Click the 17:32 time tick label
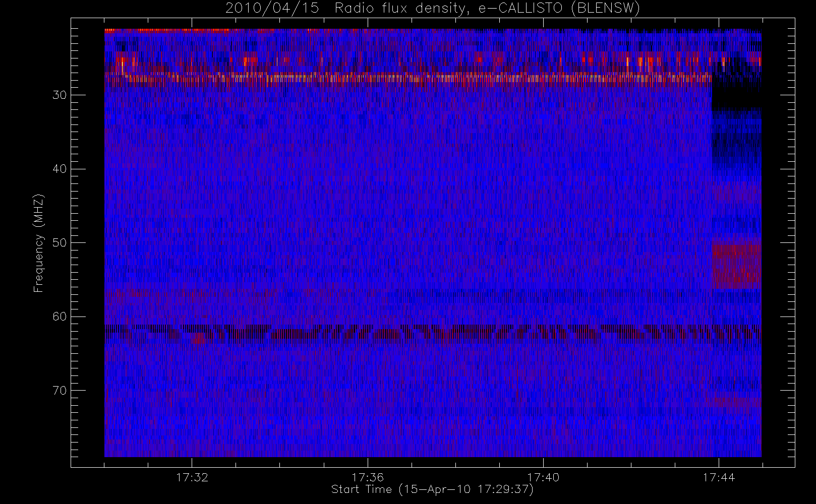Image resolution: width=816 pixels, height=504 pixels. click(x=192, y=477)
